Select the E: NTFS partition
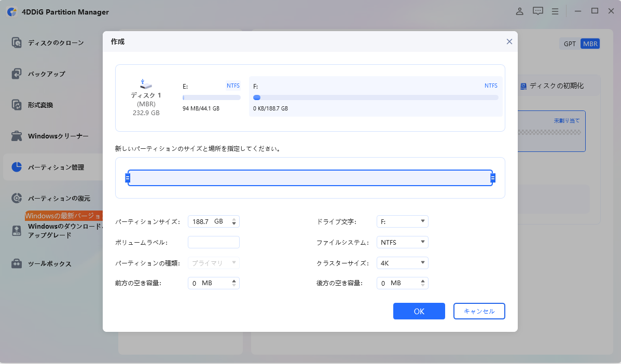Image resolution: width=621 pixels, height=364 pixels. point(212,97)
